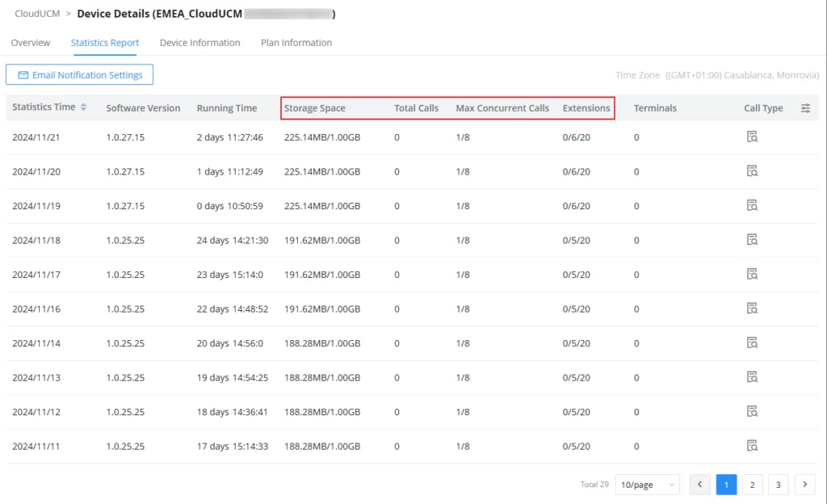Select the 2024/11/20 date cell
The image size is (827, 504).
[36, 171]
